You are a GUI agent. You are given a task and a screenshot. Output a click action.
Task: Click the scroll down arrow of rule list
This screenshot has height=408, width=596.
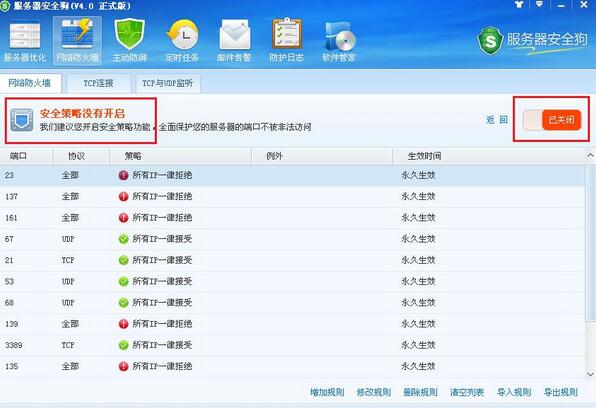590,374
